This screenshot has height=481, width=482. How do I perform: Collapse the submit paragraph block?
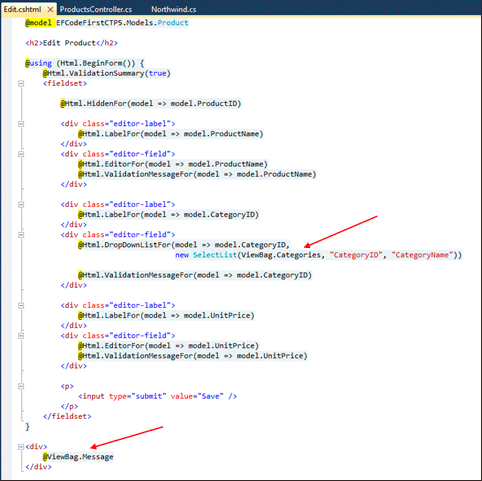point(21,386)
